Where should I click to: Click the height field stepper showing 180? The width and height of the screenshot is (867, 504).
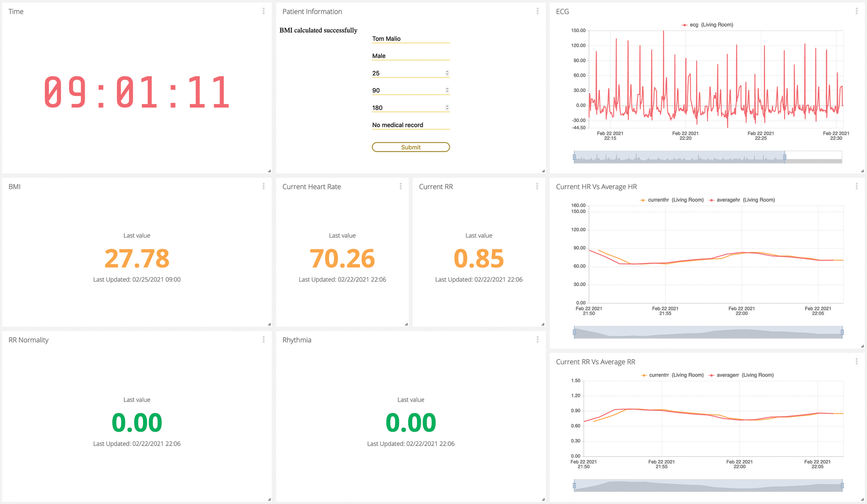coord(447,108)
